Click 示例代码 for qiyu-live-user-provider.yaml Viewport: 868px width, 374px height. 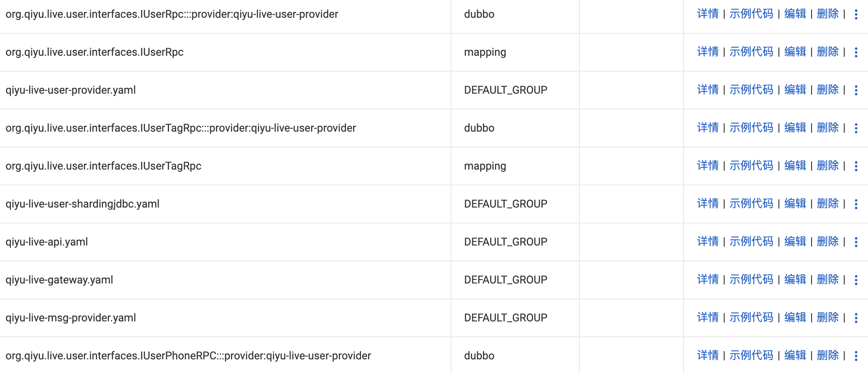pos(751,90)
